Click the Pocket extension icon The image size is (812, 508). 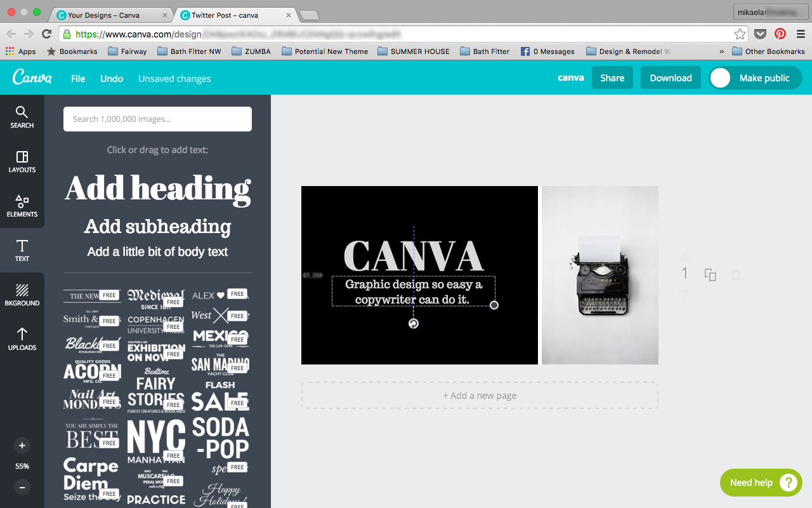(760, 34)
